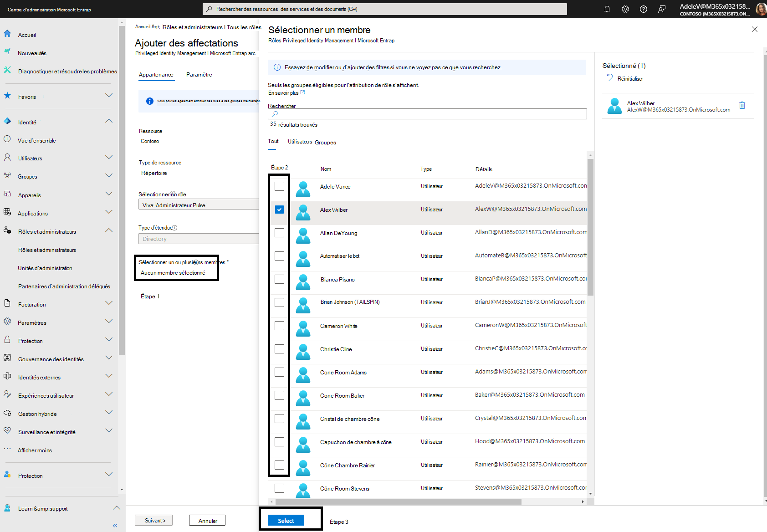Screen dimensions: 767x532
Task: Check the box for Christie Cline
Action: click(279, 349)
